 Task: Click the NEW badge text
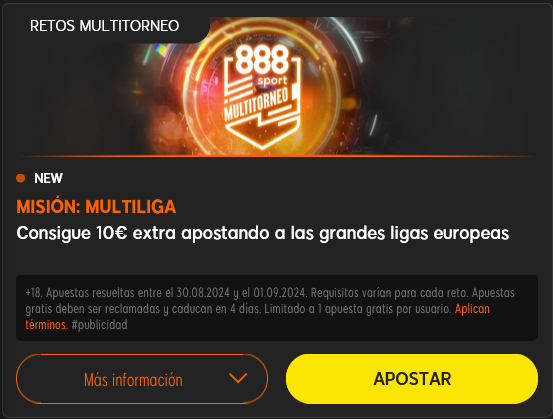[x=48, y=178]
